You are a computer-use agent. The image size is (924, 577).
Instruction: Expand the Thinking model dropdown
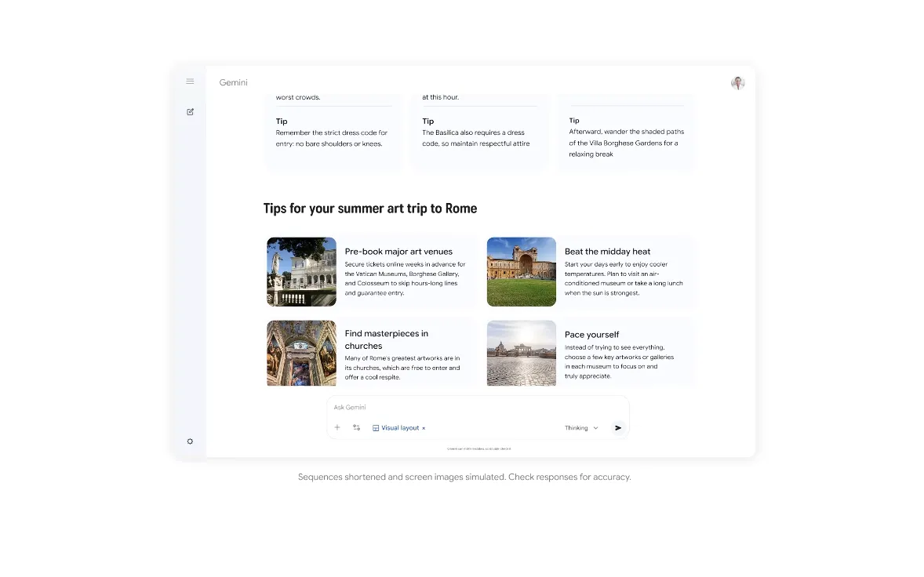pyautogui.click(x=581, y=428)
